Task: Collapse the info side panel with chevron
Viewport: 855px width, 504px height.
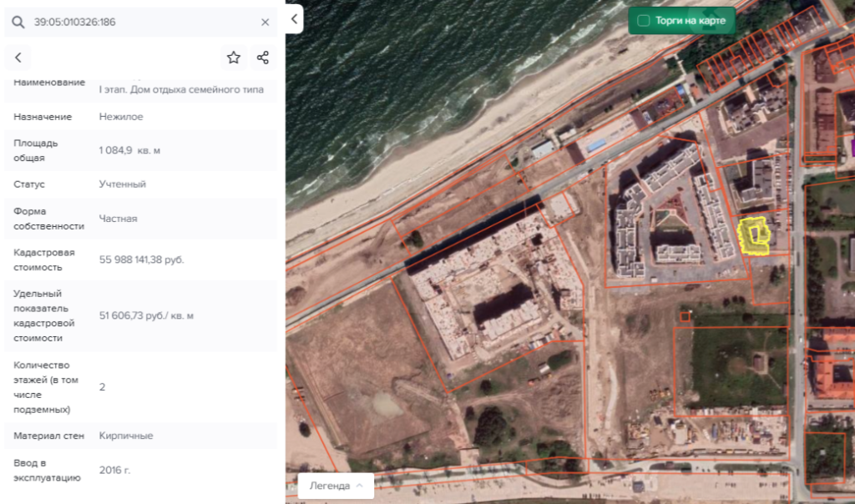Action: 294,18
